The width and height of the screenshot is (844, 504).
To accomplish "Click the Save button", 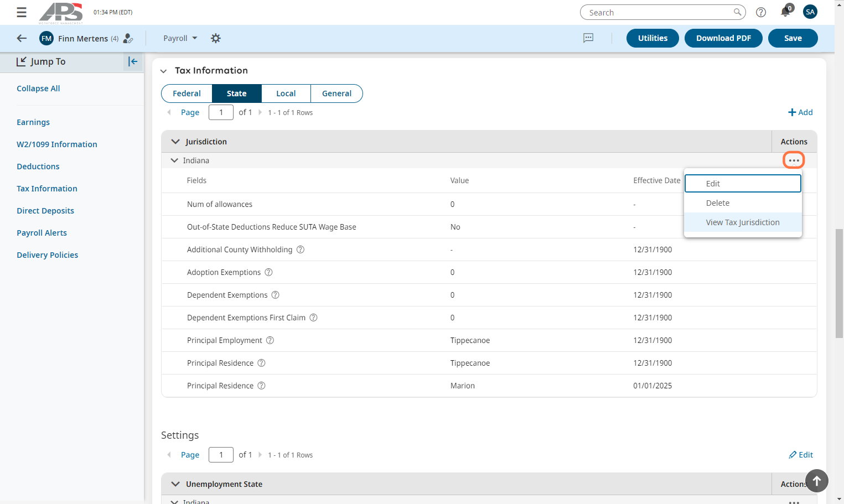I will click(x=793, y=38).
